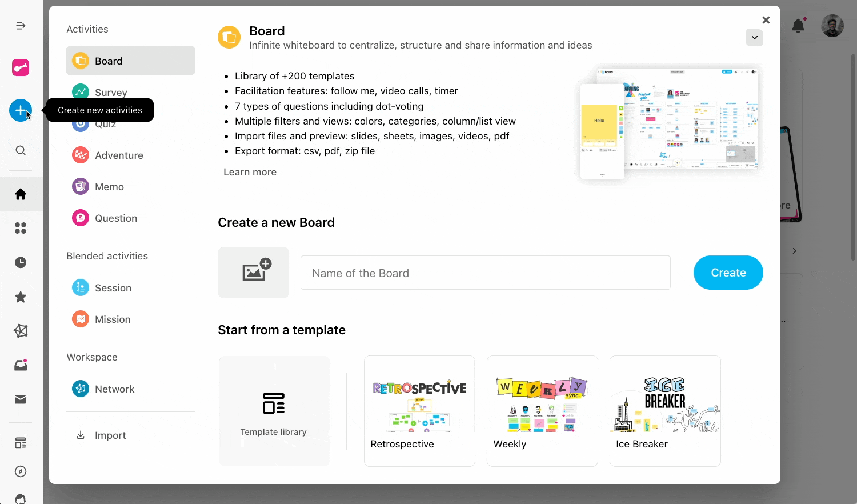Image resolution: width=857 pixels, height=504 pixels.
Task: Click the add cover image icon
Action: (254, 273)
